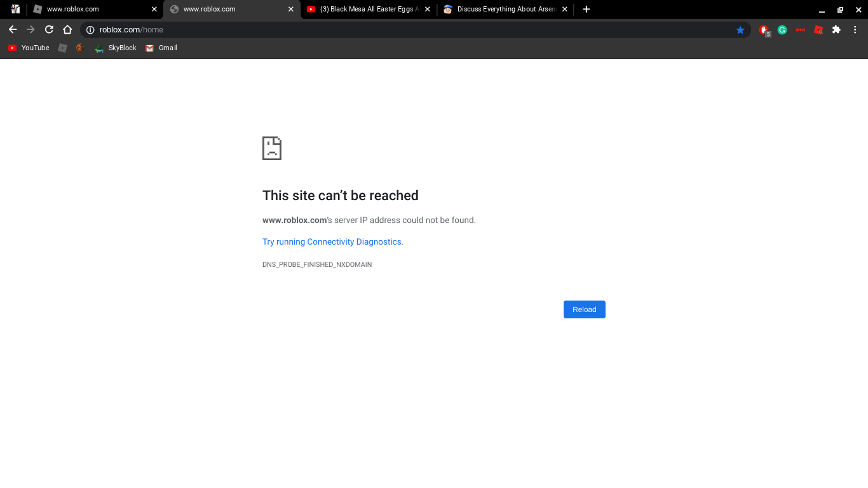
Task: Open the home page via house icon
Action: click(67, 29)
